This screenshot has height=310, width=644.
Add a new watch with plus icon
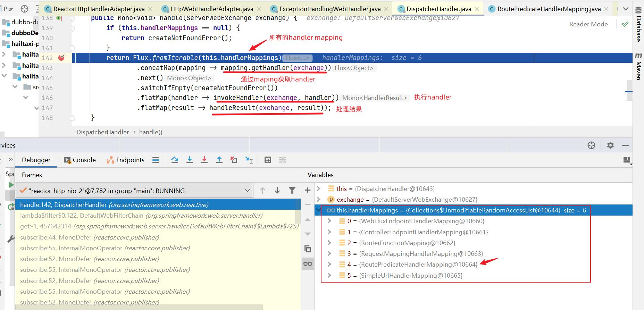[308, 190]
